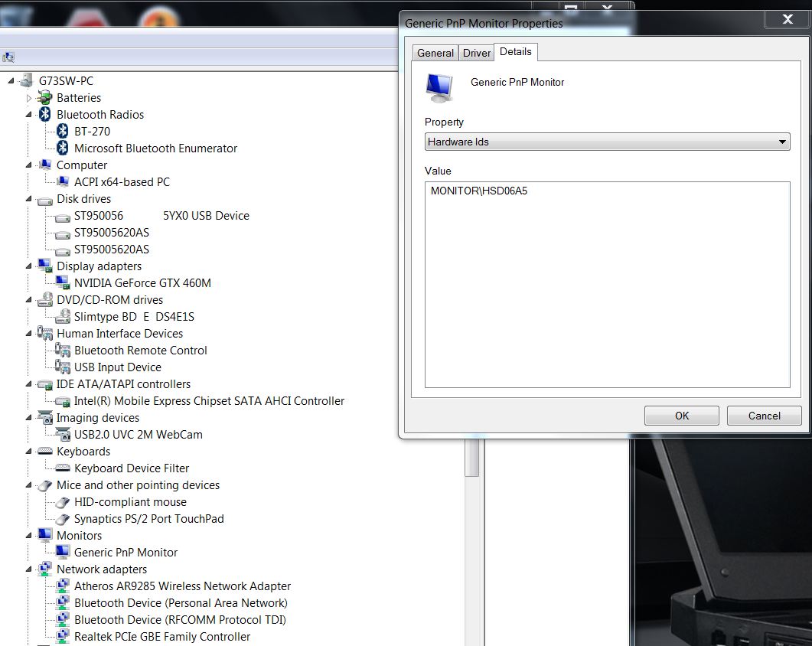Switch to the Driver tab

click(x=477, y=53)
